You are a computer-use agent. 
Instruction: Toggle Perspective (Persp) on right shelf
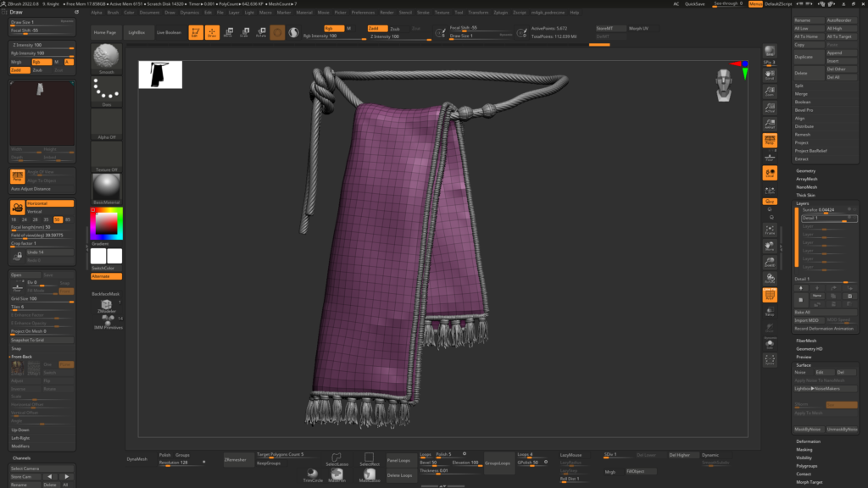(x=770, y=141)
